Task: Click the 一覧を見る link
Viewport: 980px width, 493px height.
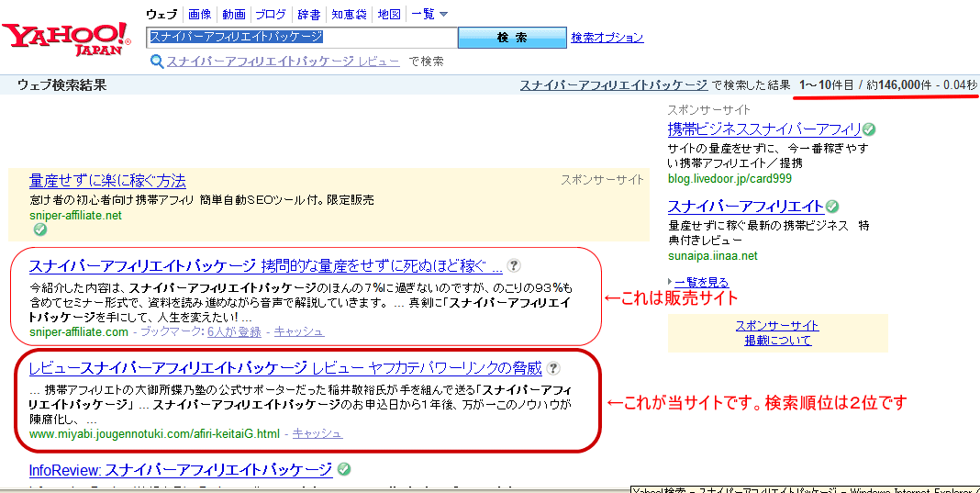Action: (x=701, y=283)
